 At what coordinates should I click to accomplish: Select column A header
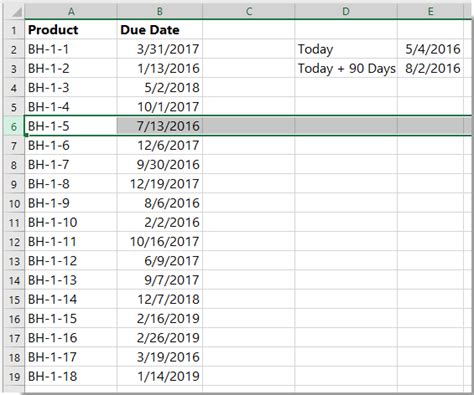point(71,12)
